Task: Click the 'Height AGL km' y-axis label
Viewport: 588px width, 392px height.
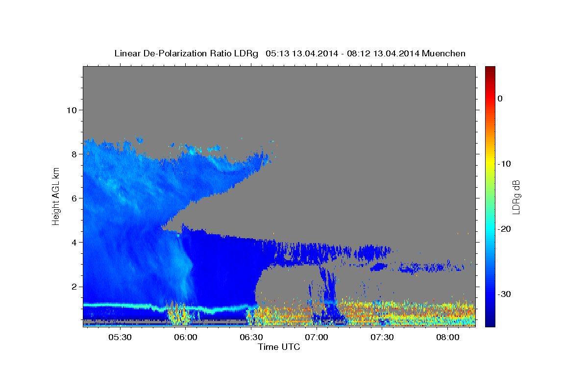Action: pos(56,196)
